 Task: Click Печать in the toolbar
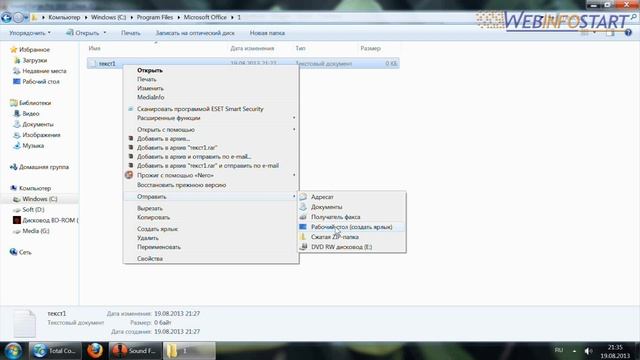click(131, 33)
